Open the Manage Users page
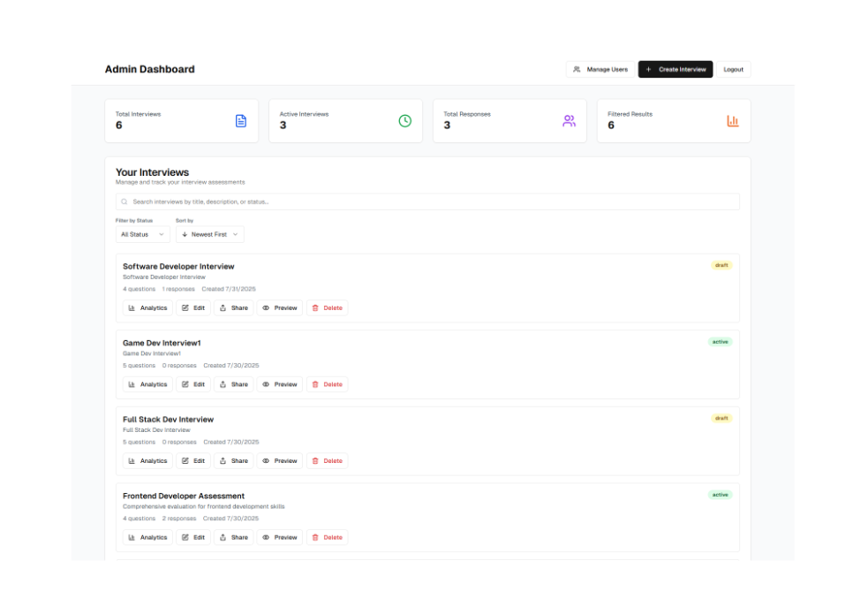This screenshot has width=868, height=614. (600, 69)
